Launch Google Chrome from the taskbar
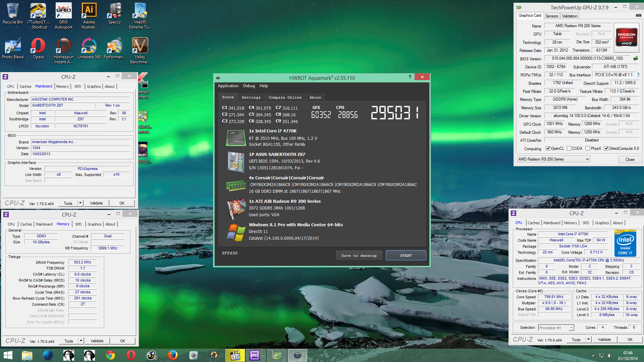 tap(110, 355)
